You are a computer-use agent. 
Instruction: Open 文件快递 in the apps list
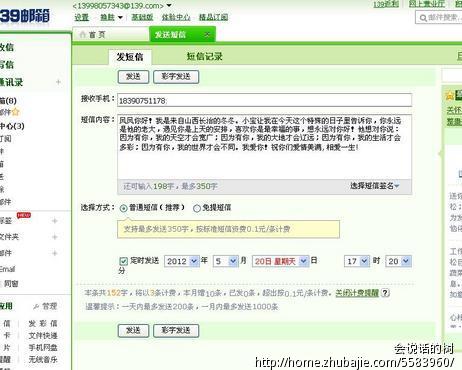coord(43,336)
